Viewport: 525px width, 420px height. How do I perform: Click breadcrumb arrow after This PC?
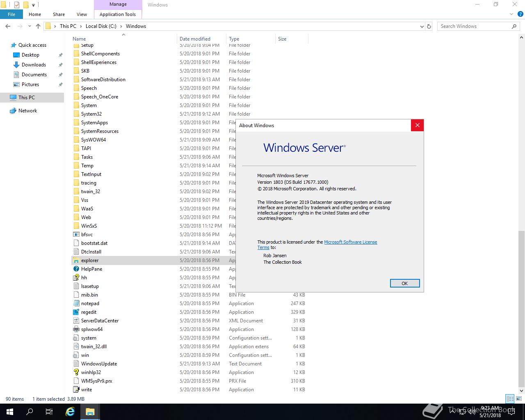(x=80, y=26)
